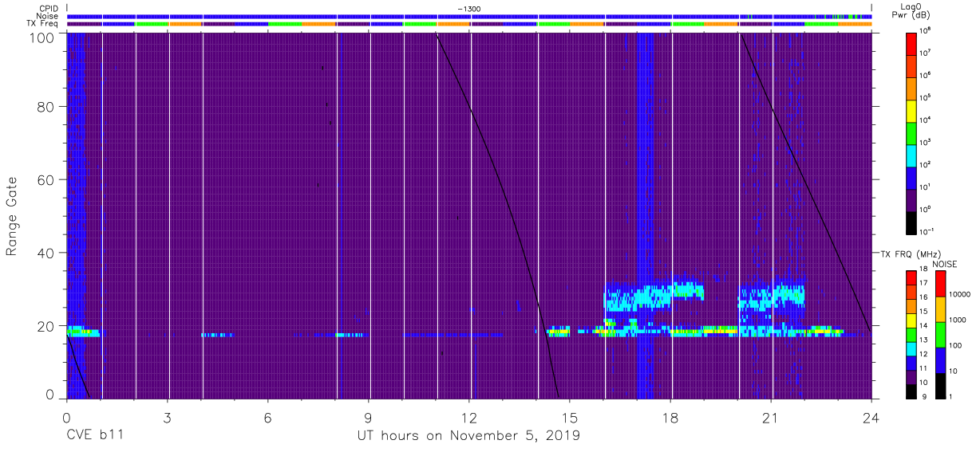Image resolution: width=980 pixels, height=452 pixels.
Task: Click the NOISE legend title
Action: pos(944,264)
